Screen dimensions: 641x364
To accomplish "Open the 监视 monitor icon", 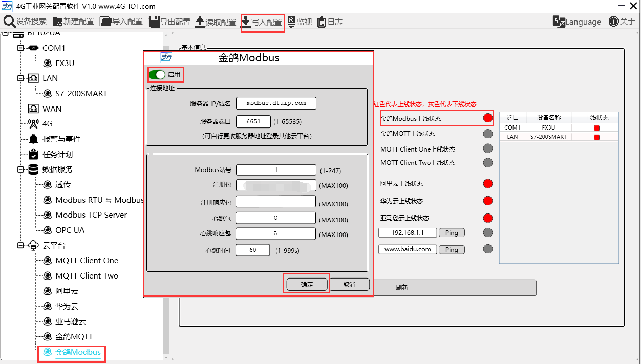I will pos(291,22).
